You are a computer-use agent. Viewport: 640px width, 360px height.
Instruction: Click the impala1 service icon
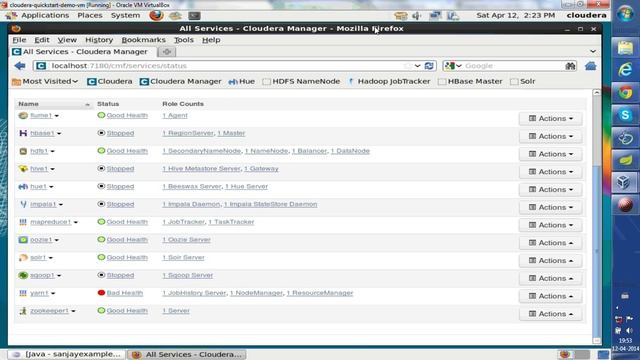pos(23,204)
